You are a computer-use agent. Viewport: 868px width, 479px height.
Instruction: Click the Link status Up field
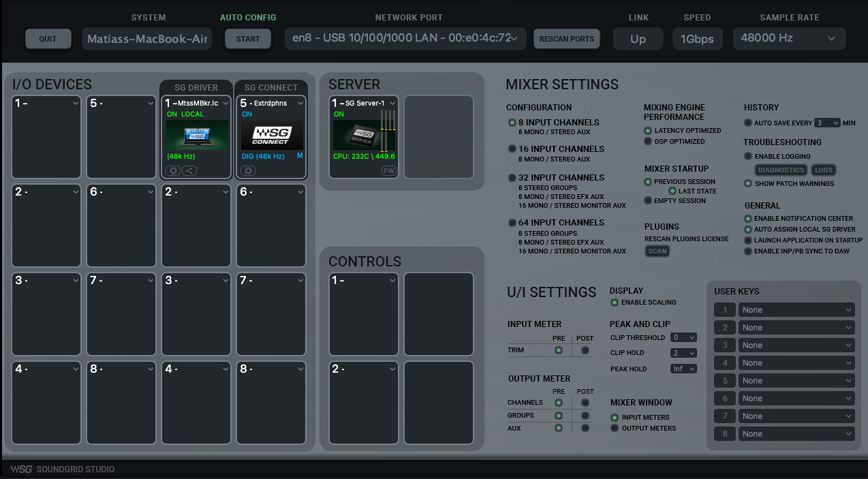coord(638,39)
